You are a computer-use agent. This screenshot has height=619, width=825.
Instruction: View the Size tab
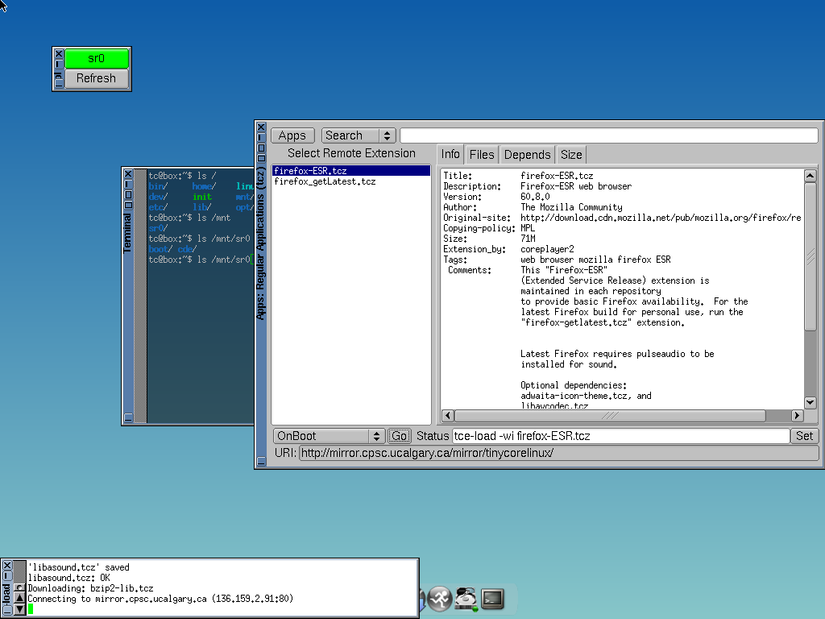[x=570, y=154]
